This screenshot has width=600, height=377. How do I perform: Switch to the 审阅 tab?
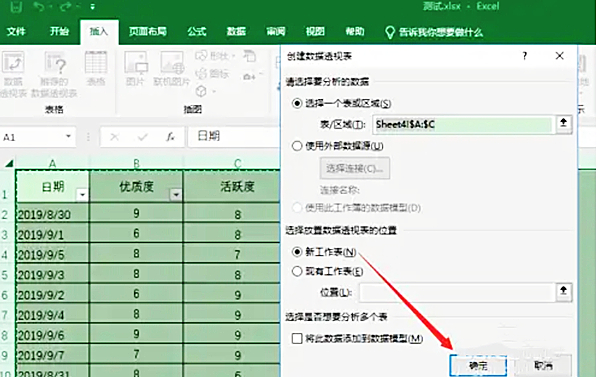pos(276,31)
